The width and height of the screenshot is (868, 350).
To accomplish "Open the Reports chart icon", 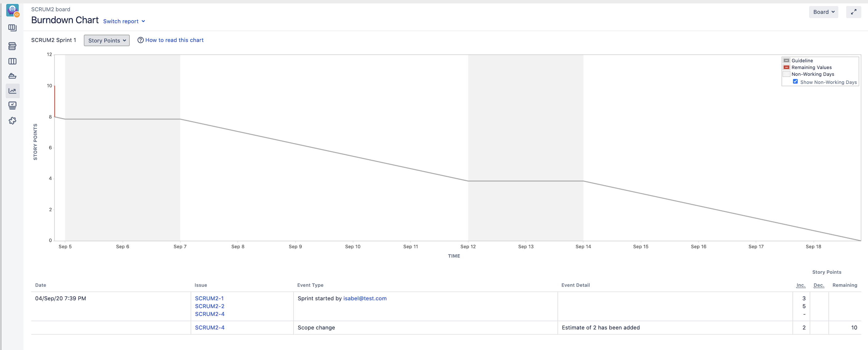I will click(12, 91).
